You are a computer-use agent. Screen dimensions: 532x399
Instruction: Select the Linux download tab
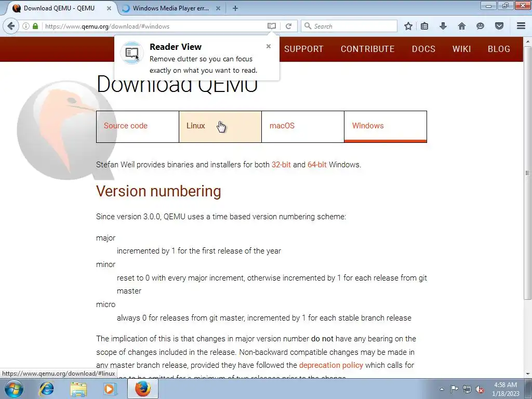[220, 127]
